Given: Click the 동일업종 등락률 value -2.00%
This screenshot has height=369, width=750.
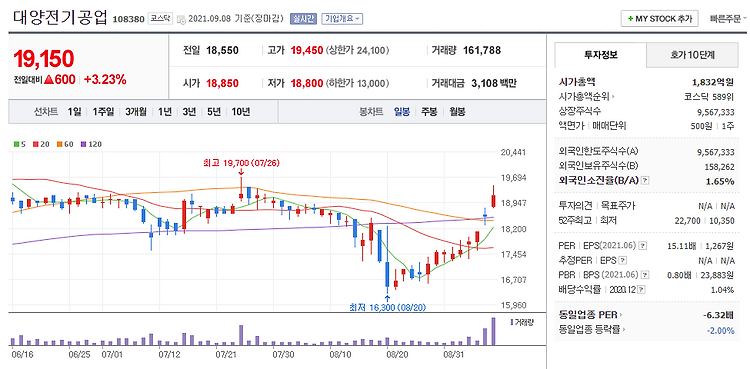Looking at the screenshot, I should pyautogui.click(x=720, y=330).
